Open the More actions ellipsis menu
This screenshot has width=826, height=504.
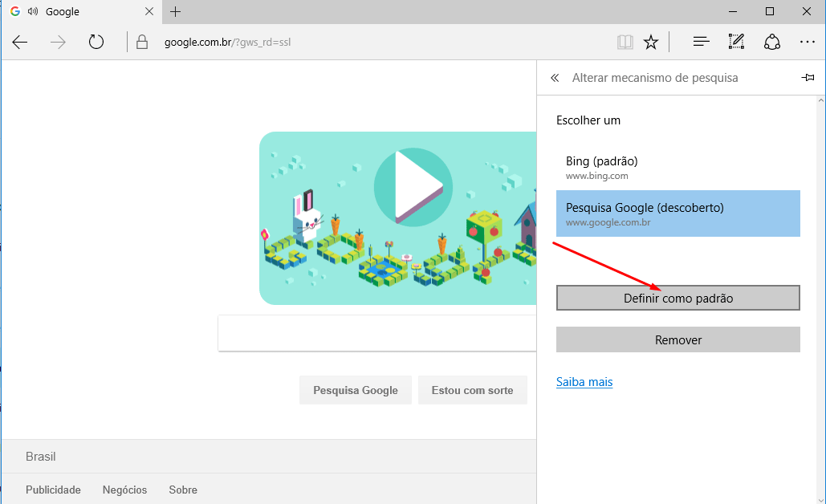(x=807, y=42)
